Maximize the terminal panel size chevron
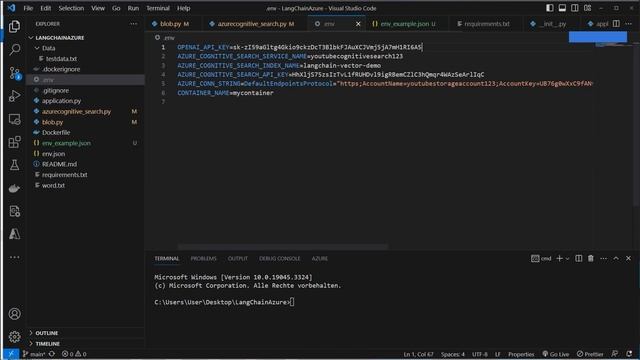 coord(616,258)
